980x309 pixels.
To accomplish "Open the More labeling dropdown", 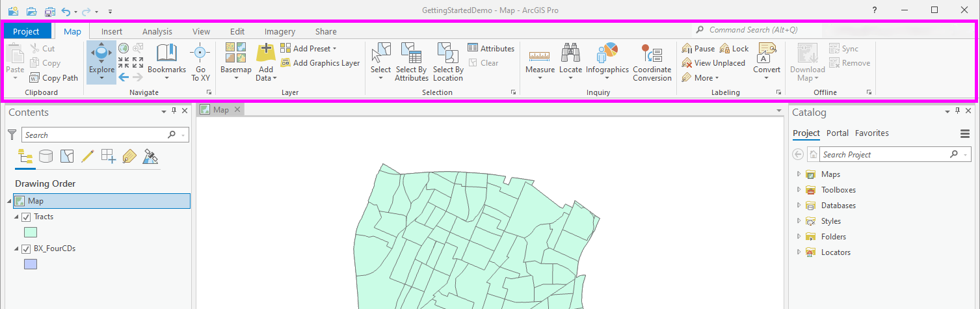I will click(x=700, y=77).
